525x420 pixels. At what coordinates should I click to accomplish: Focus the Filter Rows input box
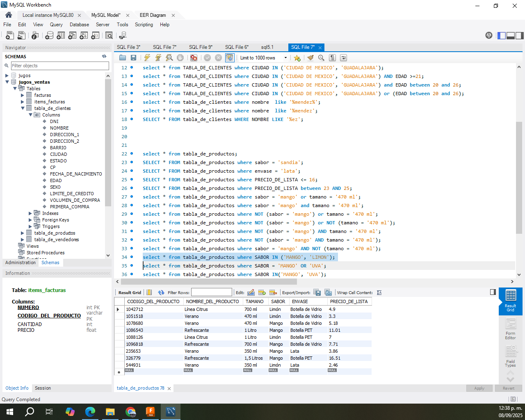211,292
